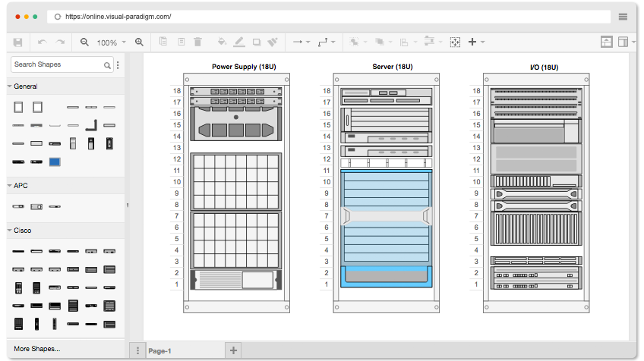
Task: Click the Fit page icon
Action: coord(455,42)
